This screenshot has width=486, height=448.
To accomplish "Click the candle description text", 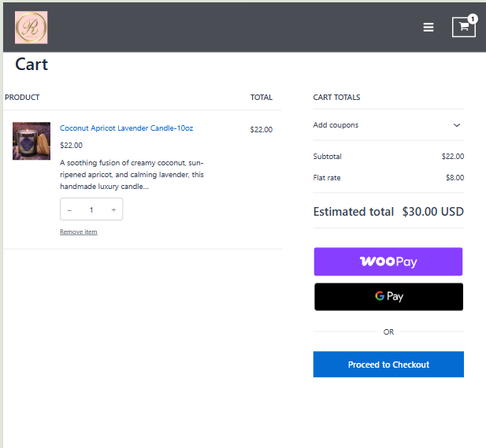I will click(x=132, y=175).
